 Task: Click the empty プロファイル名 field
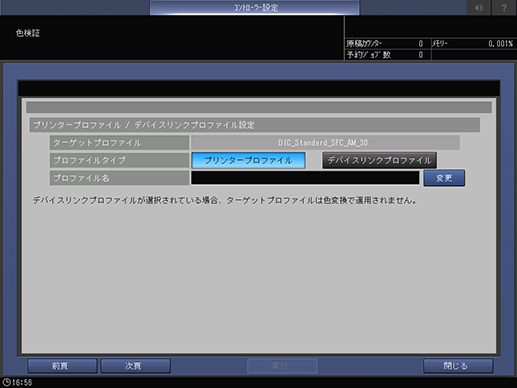pyautogui.click(x=305, y=178)
